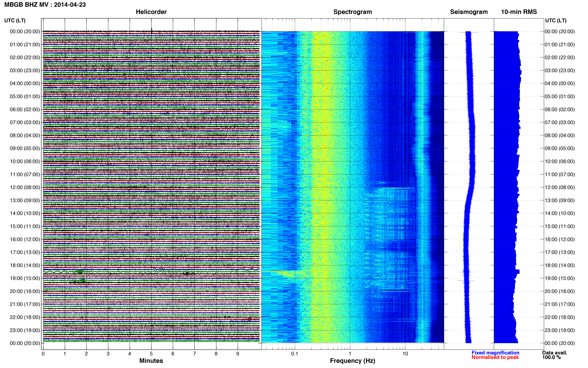Click the UTC (LT) label beside the 10-min RMS
The image size is (588, 368).
pyautogui.click(x=556, y=20)
